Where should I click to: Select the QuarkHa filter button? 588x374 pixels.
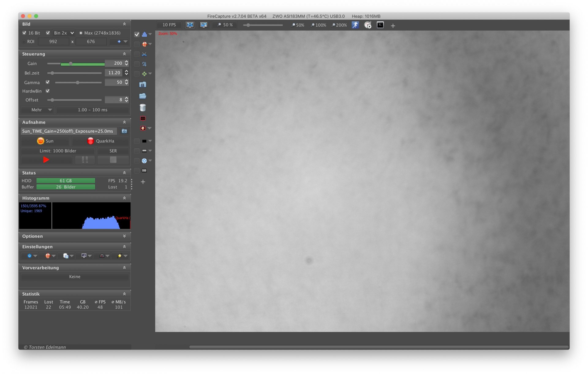click(100, 141)
